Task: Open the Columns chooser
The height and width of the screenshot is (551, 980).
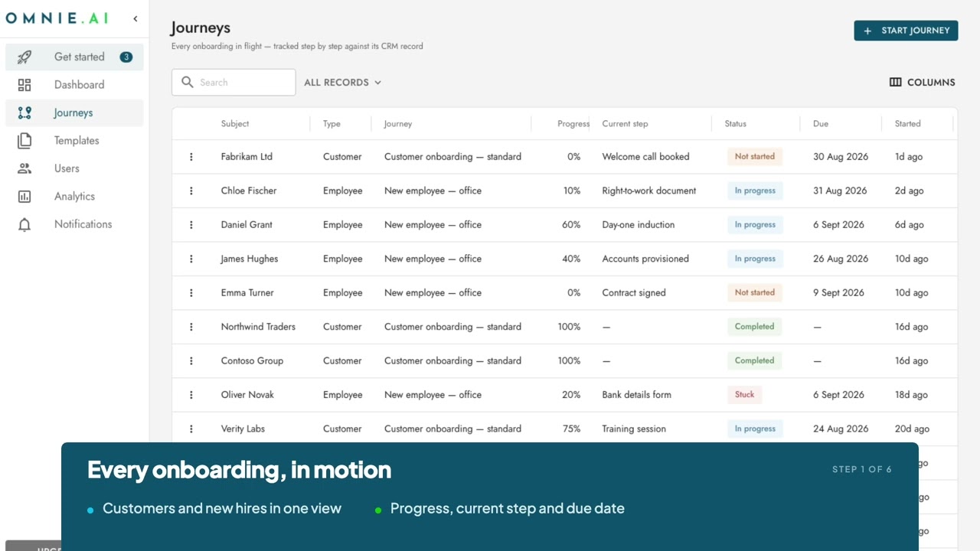Action: (922, 83)
